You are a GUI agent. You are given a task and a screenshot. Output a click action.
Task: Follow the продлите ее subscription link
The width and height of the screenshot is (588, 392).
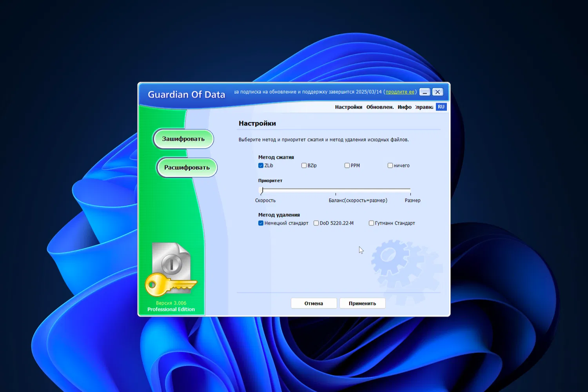click(x=400, y=92)
